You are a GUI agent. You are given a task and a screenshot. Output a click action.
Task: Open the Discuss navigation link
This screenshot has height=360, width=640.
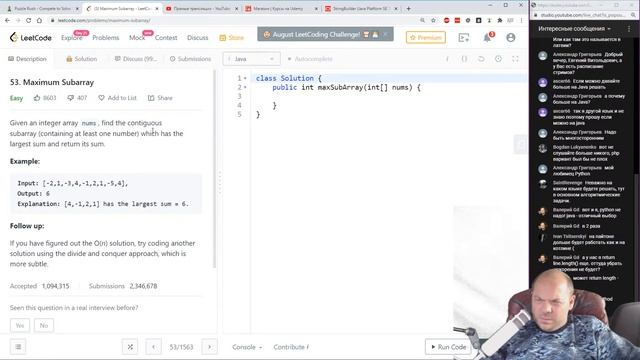[198, 38]
